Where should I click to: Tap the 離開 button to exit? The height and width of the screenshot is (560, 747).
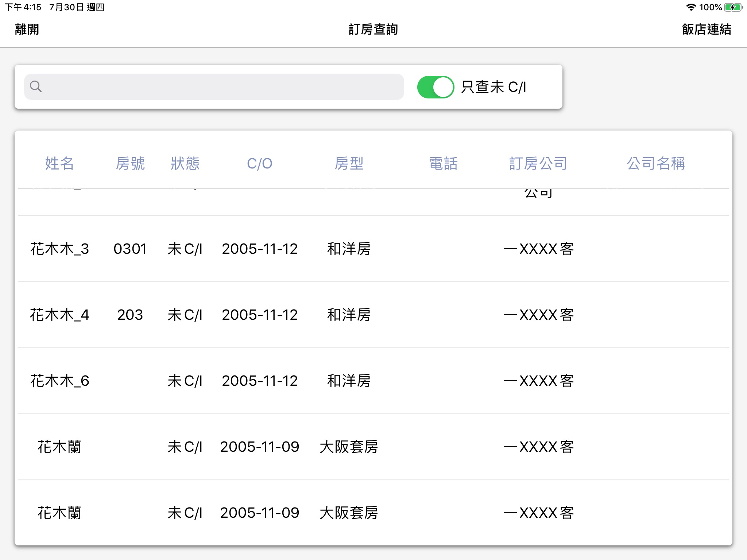point(27,29)
